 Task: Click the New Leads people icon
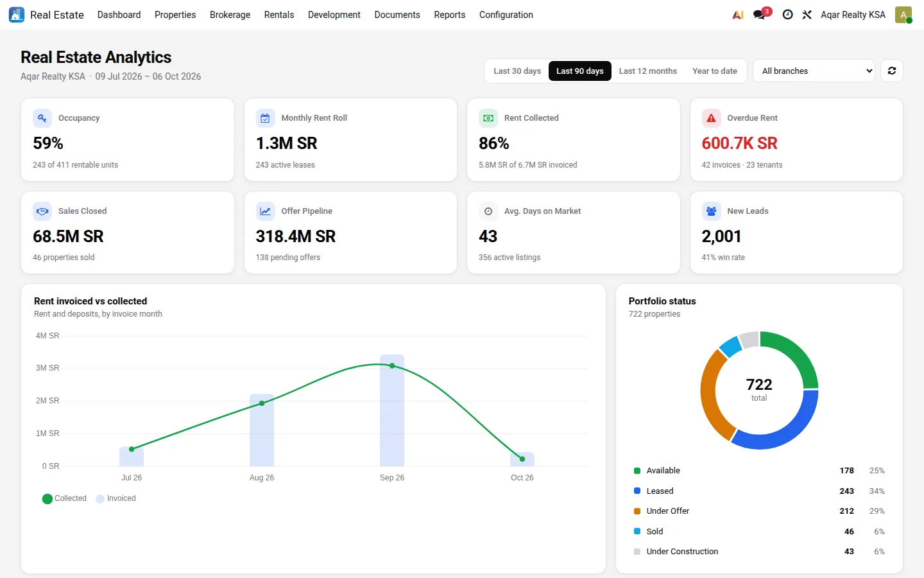[711, 211]
